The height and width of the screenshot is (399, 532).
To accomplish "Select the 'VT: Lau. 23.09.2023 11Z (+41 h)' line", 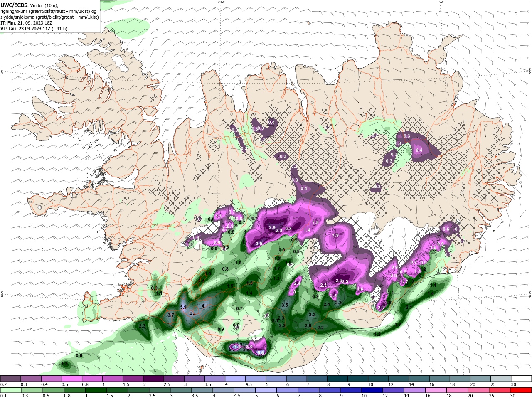I will coord(34,29).
